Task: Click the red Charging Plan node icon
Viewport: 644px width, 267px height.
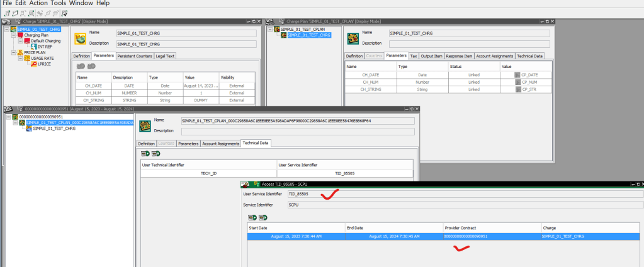Action: click(20, 35)
